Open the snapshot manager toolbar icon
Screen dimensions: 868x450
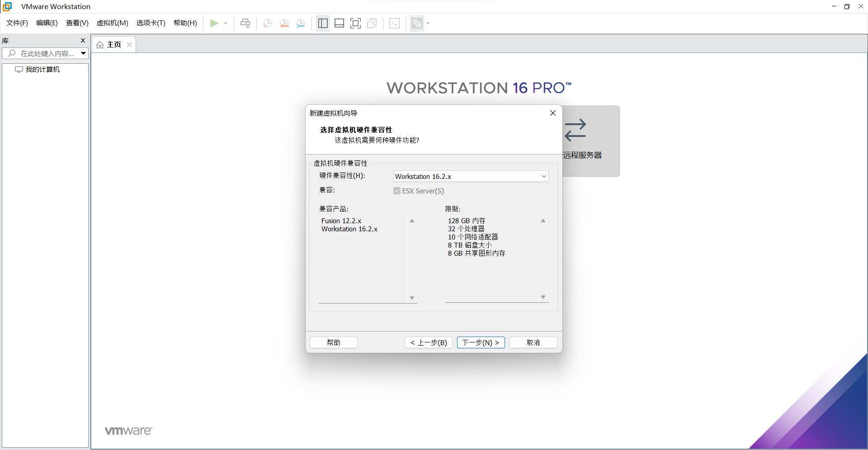pyautogui.click(x=301, y=23)
